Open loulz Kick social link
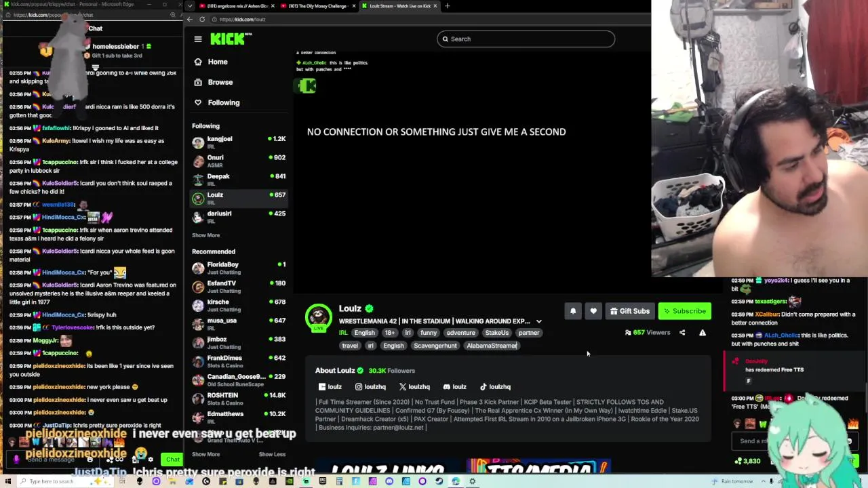 point(330,387)
